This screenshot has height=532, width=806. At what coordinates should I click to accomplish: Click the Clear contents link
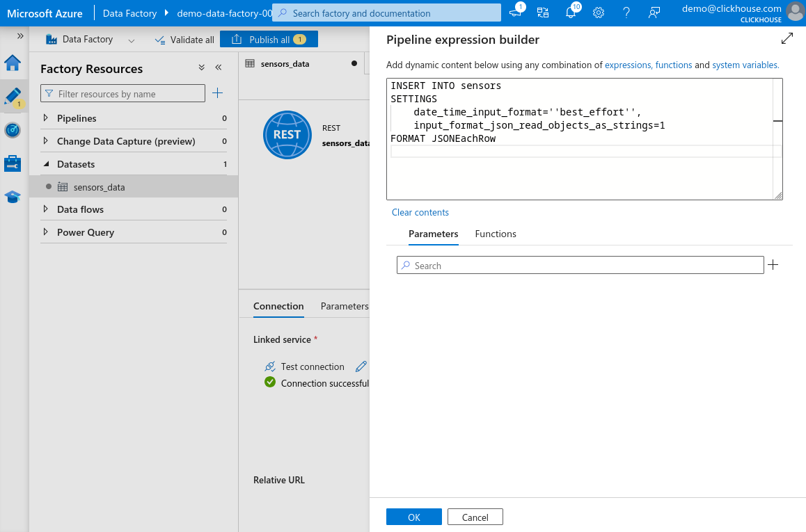point(420,212)
